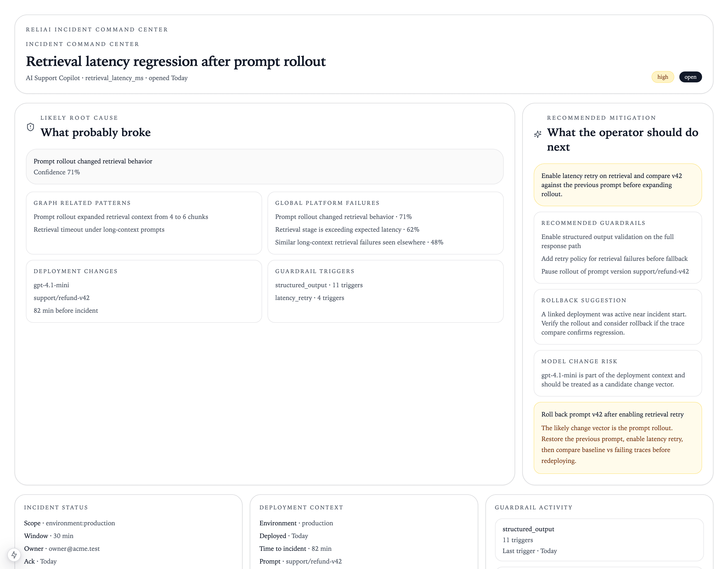Select Retrieval stage exceeding expected latency 62% row
The image size is (728, 569).
coord(347,229)
